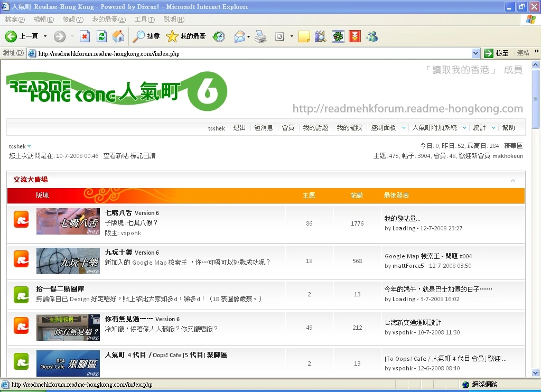Open the 我的話題 link

(x=315, y=128)
